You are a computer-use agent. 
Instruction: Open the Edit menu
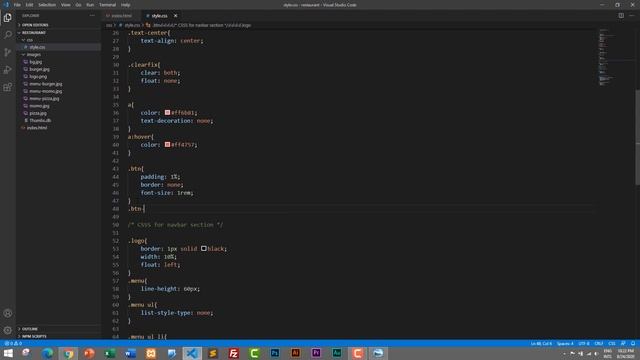coord(29,5)
